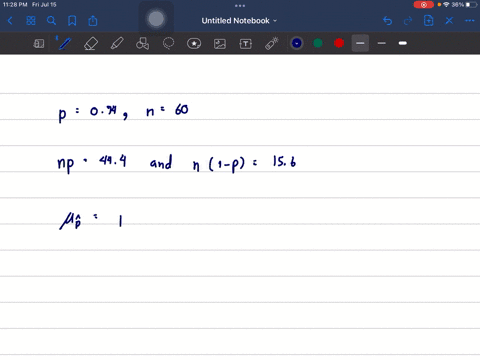
Task: Select the thin stroke thickness
Action: 382,43
